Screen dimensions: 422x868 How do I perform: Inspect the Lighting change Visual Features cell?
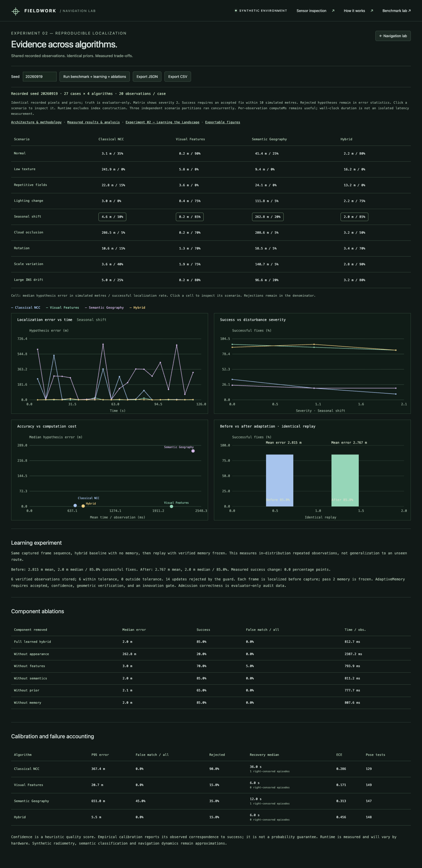190,201
